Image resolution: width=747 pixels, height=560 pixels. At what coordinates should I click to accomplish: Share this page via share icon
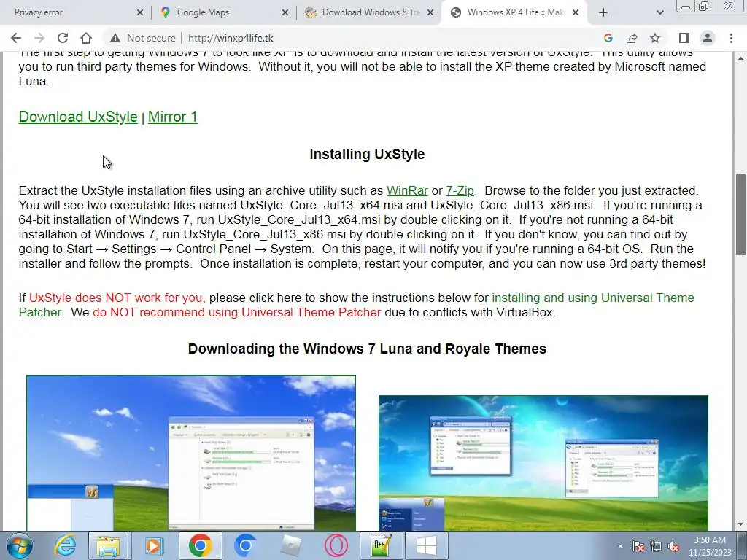point(632,38)
